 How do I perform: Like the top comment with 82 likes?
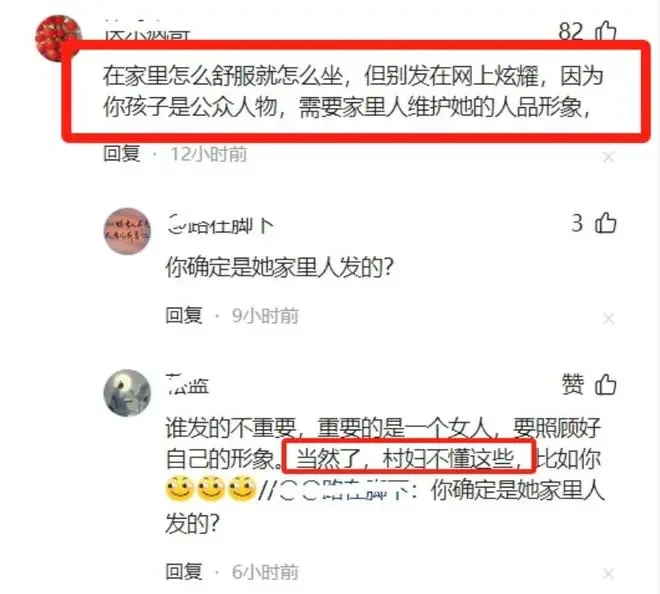(606, 30)
